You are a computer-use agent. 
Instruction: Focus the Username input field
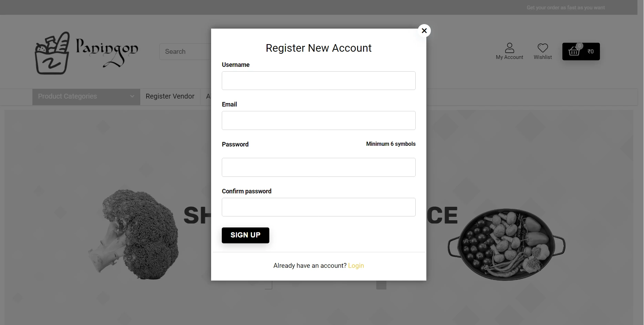pos(319,81)
